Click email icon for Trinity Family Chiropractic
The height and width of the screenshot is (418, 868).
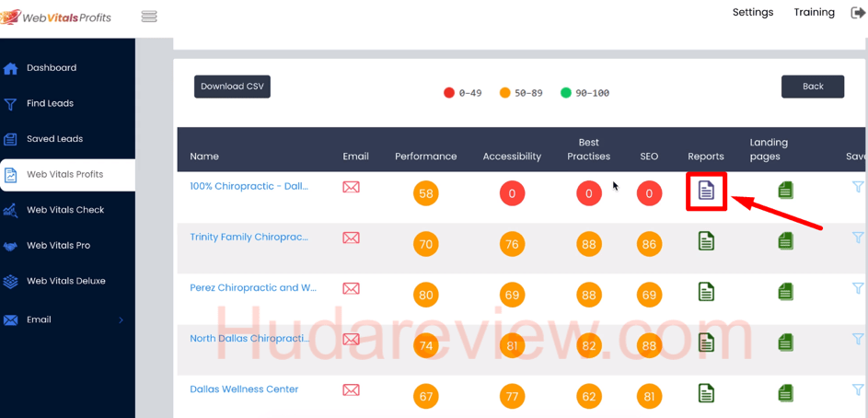click(x=351, y=238)
